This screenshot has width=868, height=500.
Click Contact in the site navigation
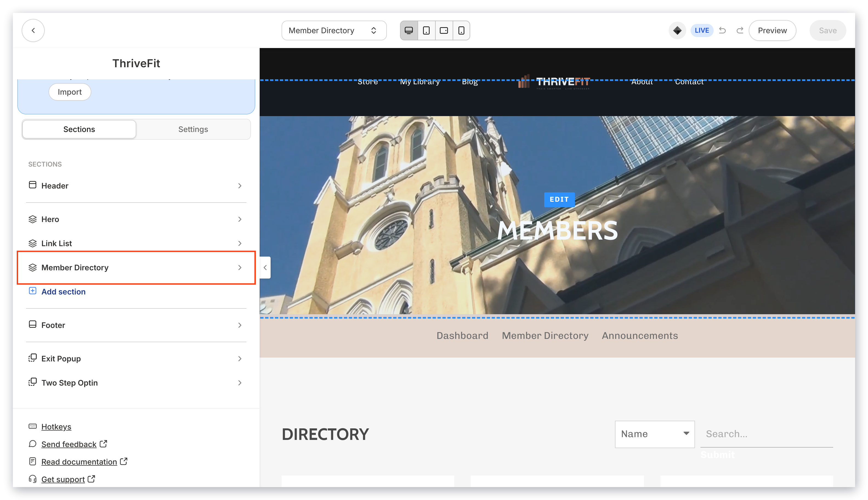pyautogui.click(x=689, y=82)
